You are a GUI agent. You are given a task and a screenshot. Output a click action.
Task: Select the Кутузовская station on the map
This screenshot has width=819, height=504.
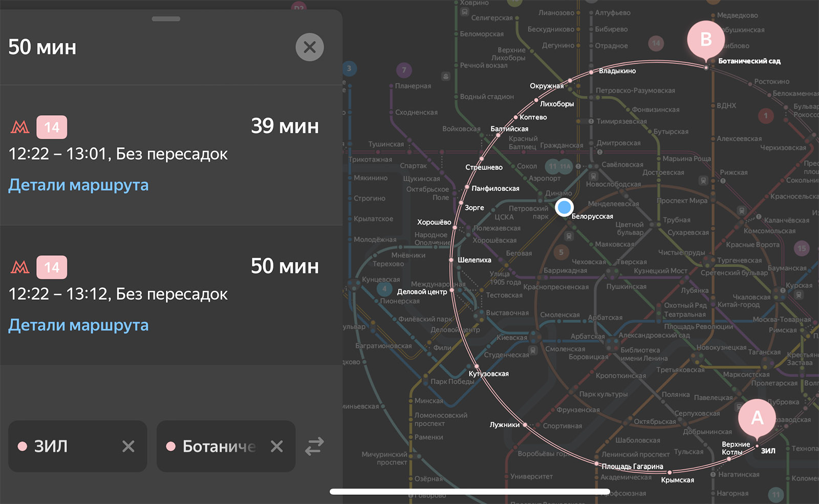pos(488,374)
